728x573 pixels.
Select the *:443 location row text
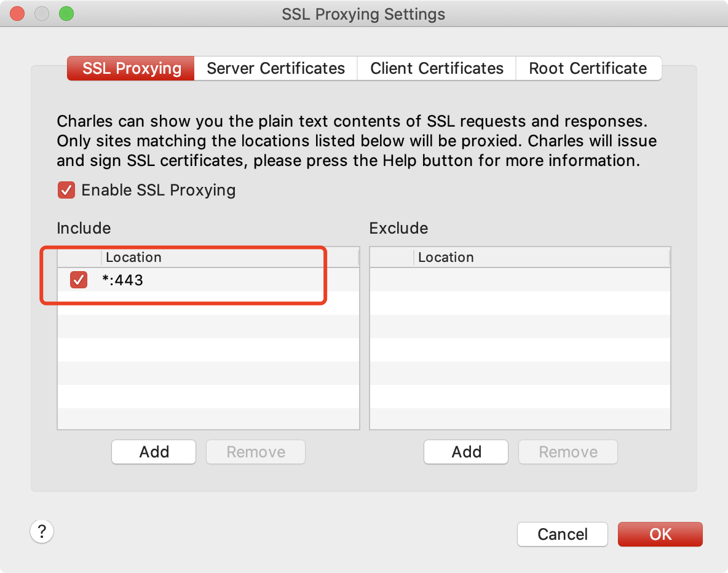[123, 280]
